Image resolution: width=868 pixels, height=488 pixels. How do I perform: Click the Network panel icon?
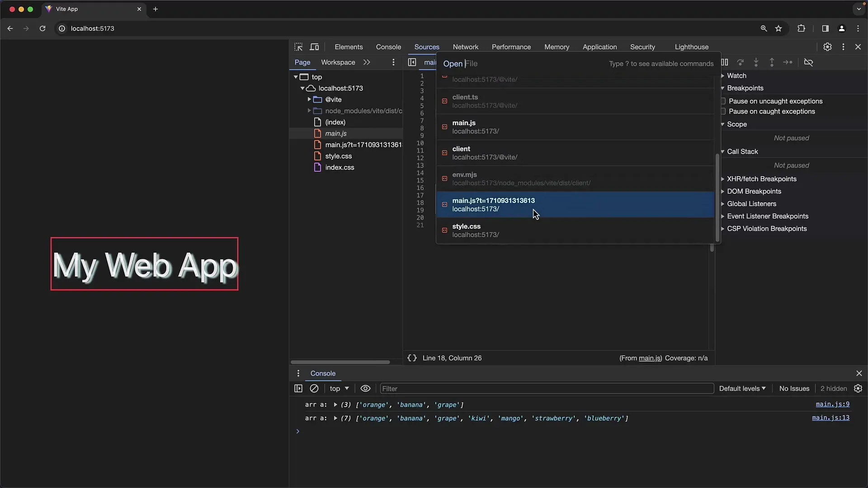point(465,47)
